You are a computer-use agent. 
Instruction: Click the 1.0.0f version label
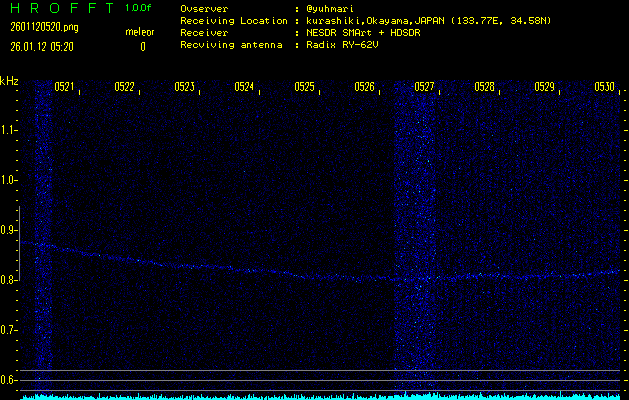[x=139, y=8]
